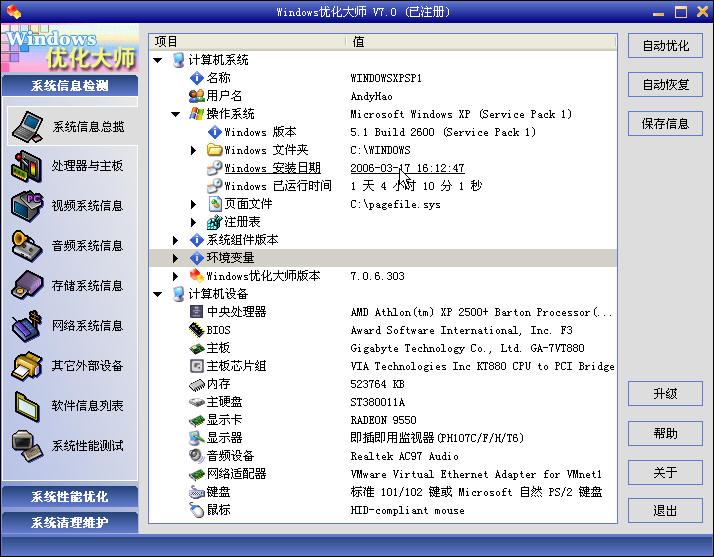This screenshot has height=557, width=714.
Task: Expand the 环境变量 node
Action: point(175,258)
